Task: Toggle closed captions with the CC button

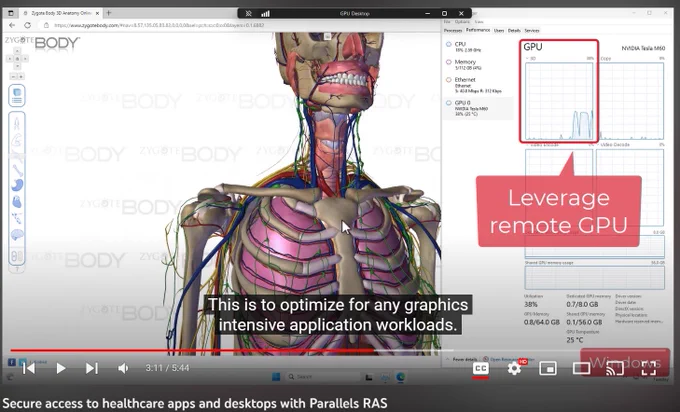Action: pos(481,369)
